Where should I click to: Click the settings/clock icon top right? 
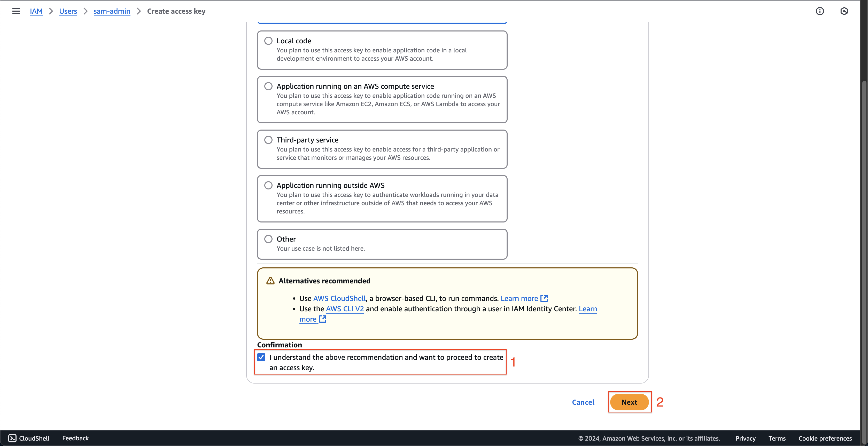(845, 11)
